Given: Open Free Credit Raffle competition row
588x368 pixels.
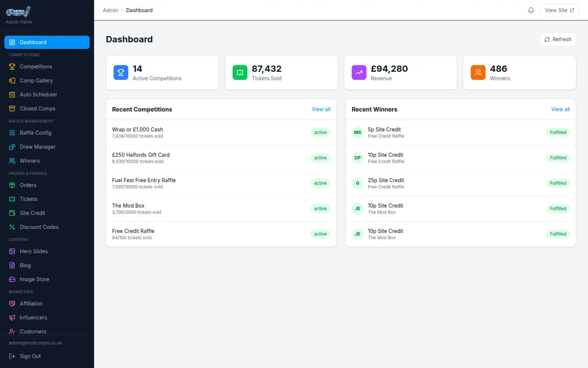Looking at the screenshot, I should coord(221,234).
